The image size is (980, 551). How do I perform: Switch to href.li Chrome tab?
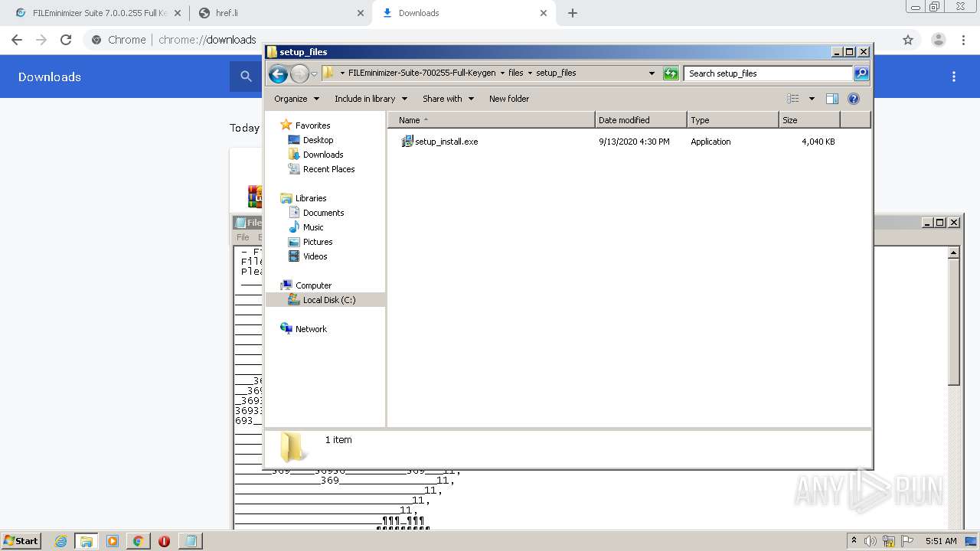click(x=280, y=13)
